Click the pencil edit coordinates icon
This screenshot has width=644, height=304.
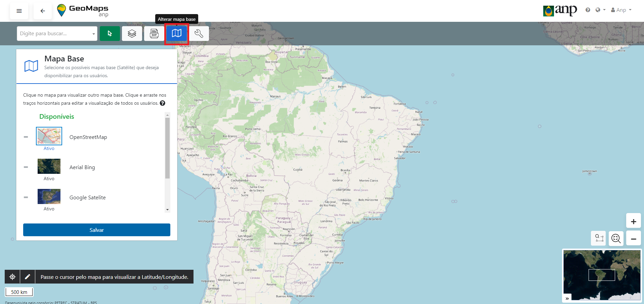[x=28, y=277]
